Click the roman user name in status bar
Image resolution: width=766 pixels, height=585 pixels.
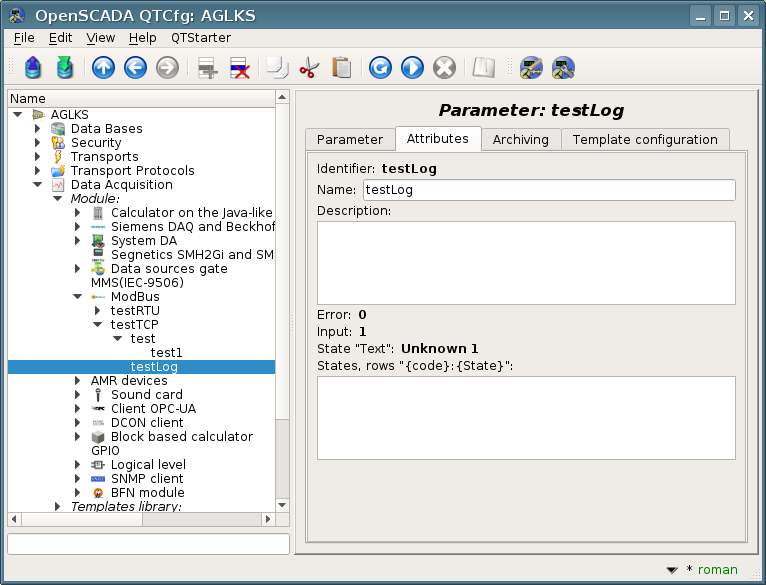(x=717, y=570)
